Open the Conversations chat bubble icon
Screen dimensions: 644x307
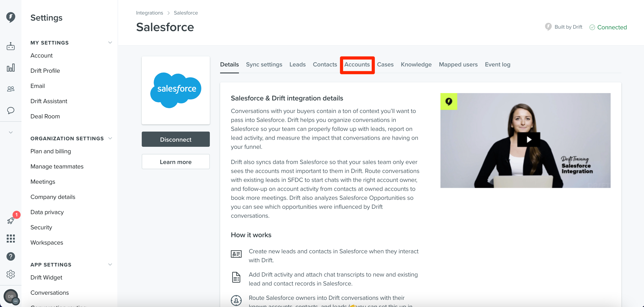click(11, 110)
